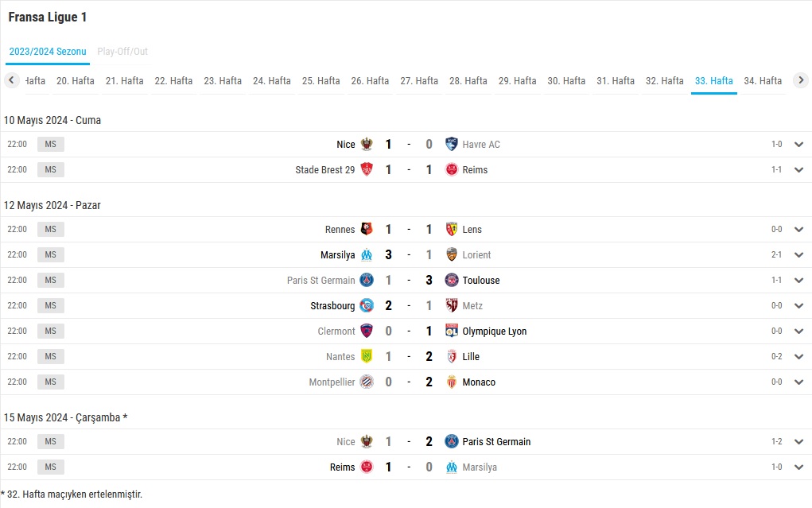Image resolution: width=812 pixels, height=508 pixels.
Task: Click the Monaco club crest
Action: (x=452, y=382)
